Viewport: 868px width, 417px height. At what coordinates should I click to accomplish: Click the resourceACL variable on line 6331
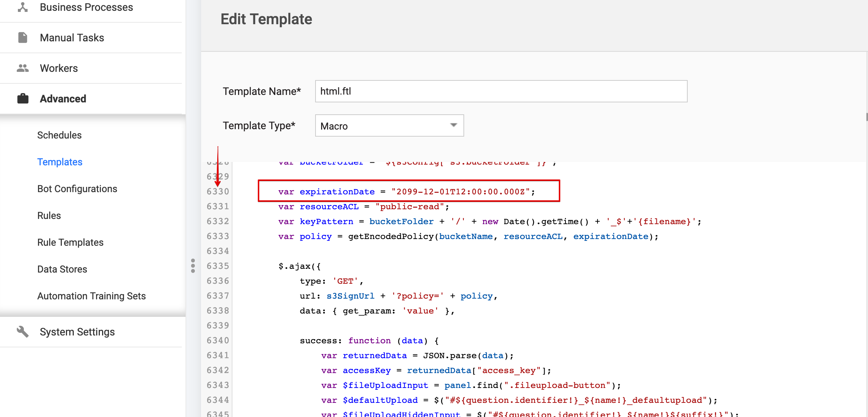pos(329,206)
